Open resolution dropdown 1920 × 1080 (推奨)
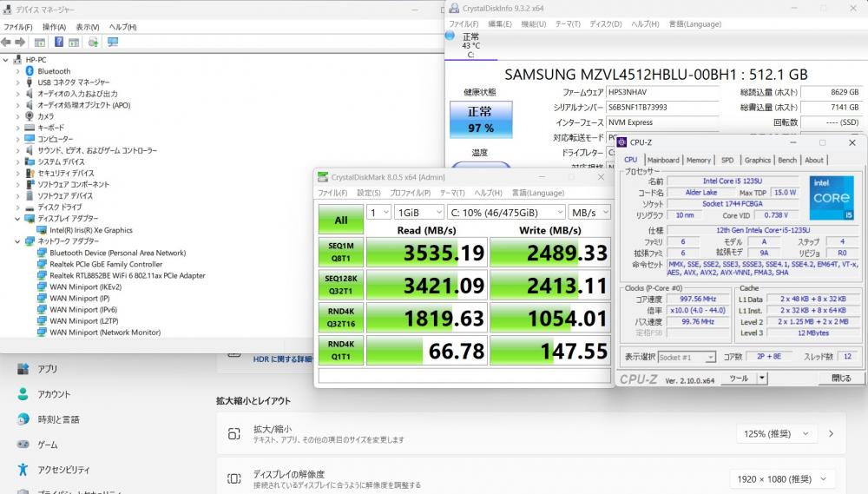This screenshot has height=494, width=868. coord(782,479)
